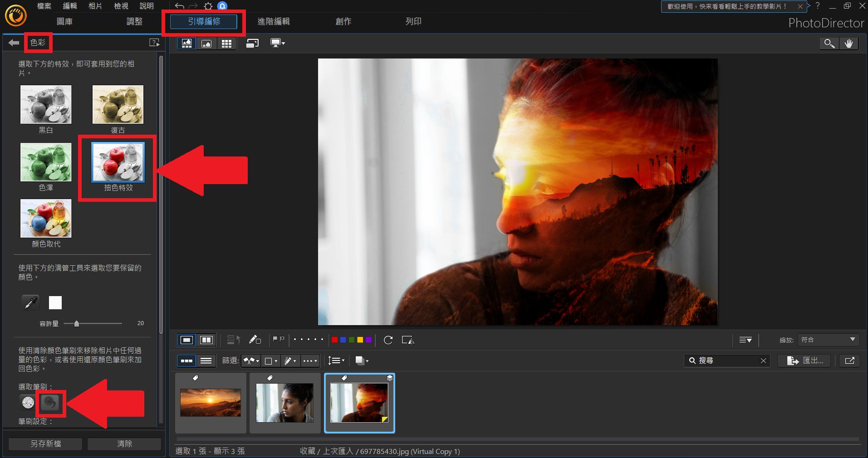Click the 容許量 slider handle
868x458 pixels.
coord(76,323)
